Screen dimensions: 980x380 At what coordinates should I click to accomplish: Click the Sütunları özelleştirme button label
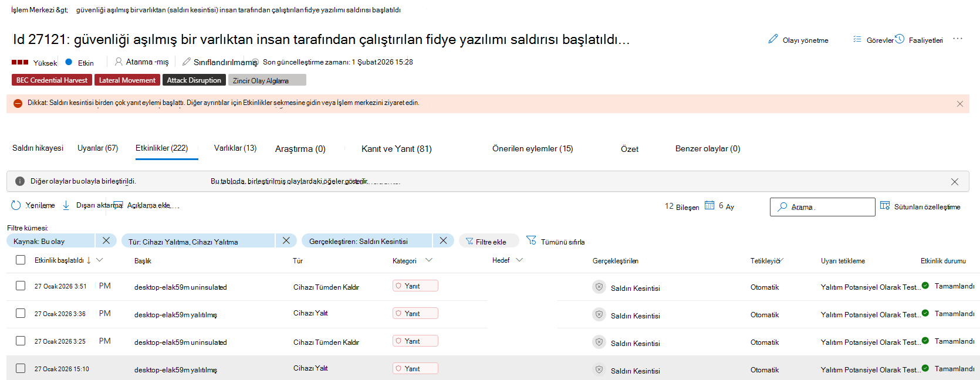(x=927, y=206)
